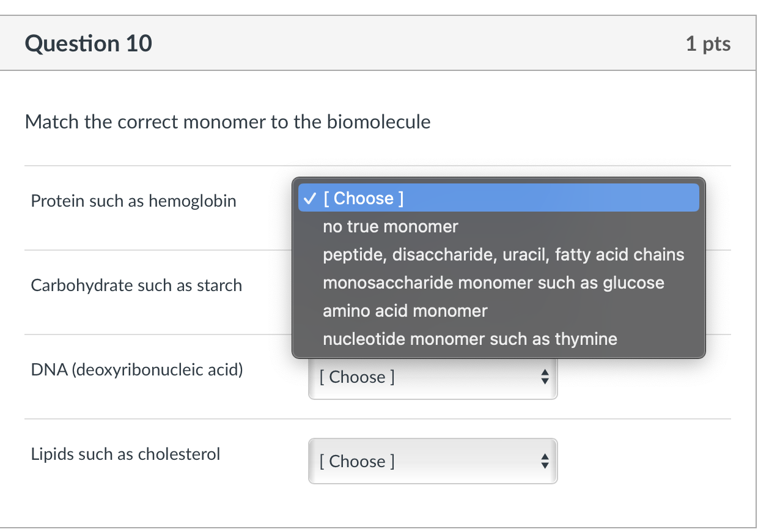Choose 'nucleotide monomer such as thymine'

(470, 339)
